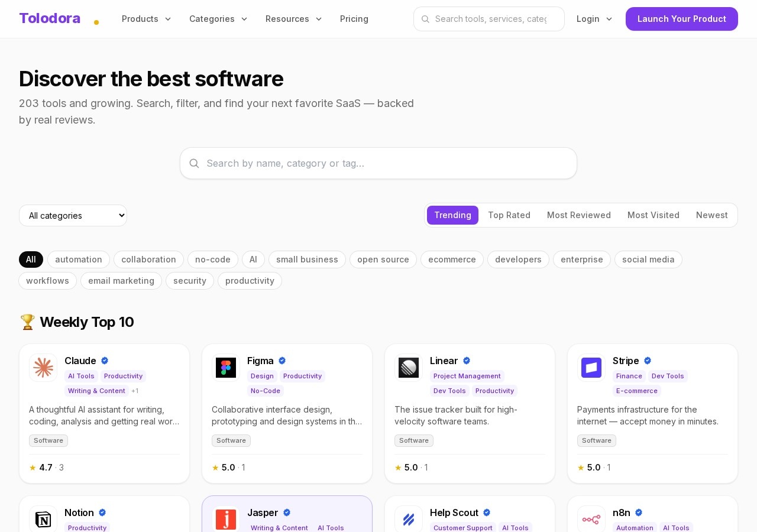Toggle the workflows tag filter

coord(47,281)
